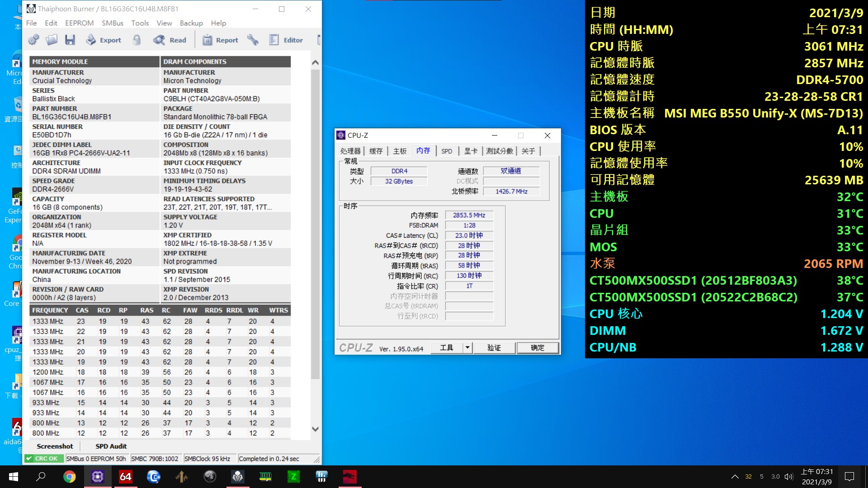This screenshot has height=488, width=868.
Task: Click the scroll down arrow in the report
Action: pyautogui.click(x=316, y=429)
